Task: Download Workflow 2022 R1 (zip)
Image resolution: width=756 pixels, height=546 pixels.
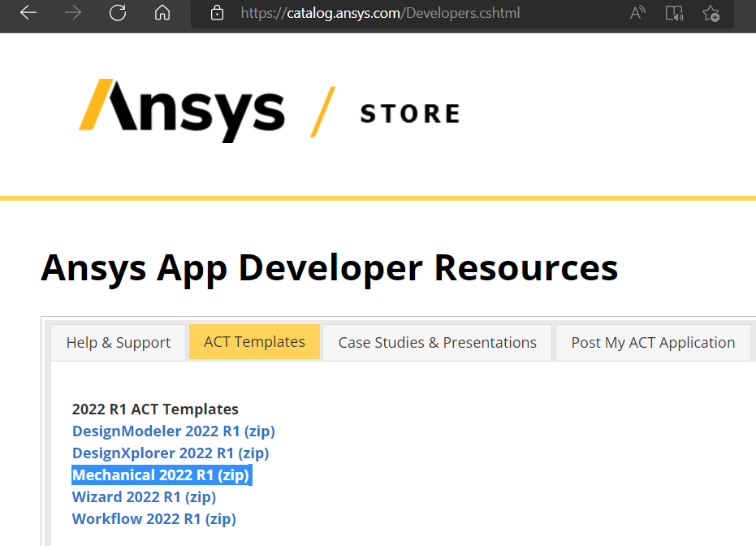Action: (154, 519)
